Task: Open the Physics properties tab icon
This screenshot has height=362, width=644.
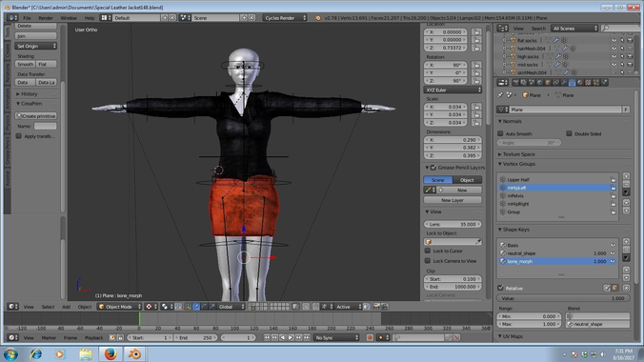Action: (605, 83)
